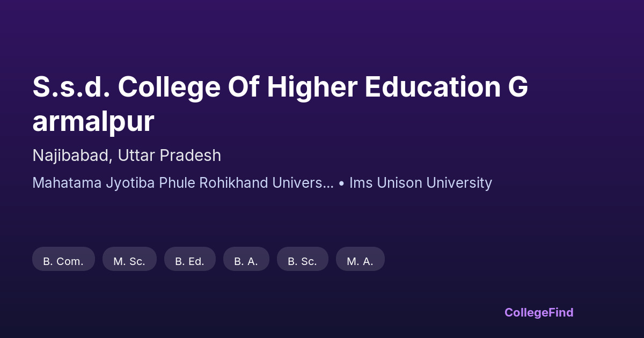The image size is (644, 338).
Task: Click the word "S.s.d." in the title
Action: (x=71, y=87)
